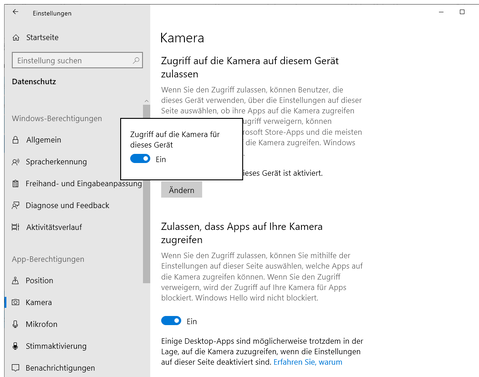
Task: Click the Ändern button
Action: coord(181,190)
